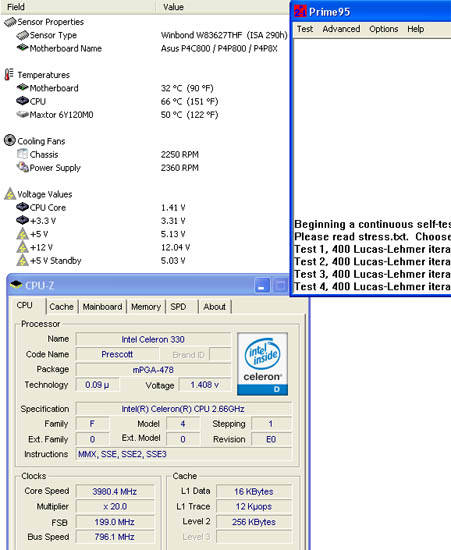This screenshot has width=451, height=550.
Task: Open the Advanced menu in Prime95
Action: click(341, 29)
